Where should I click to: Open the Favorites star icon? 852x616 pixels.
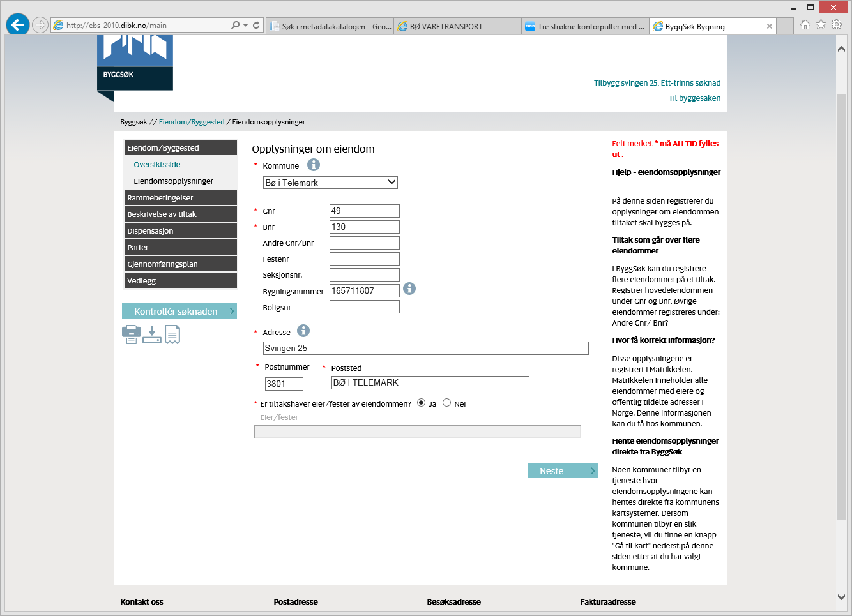pos(821,25)
